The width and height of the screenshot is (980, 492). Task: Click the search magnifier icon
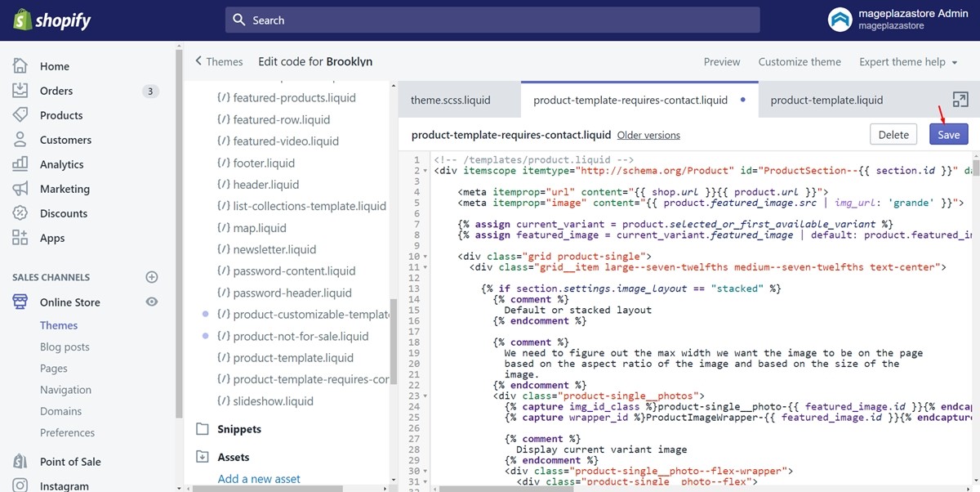coord(239,20)
